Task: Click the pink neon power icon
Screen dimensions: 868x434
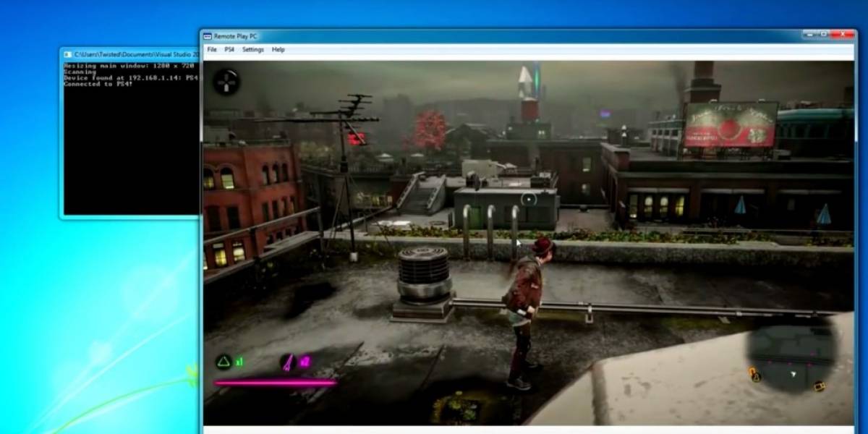Action: coord(288,362)
